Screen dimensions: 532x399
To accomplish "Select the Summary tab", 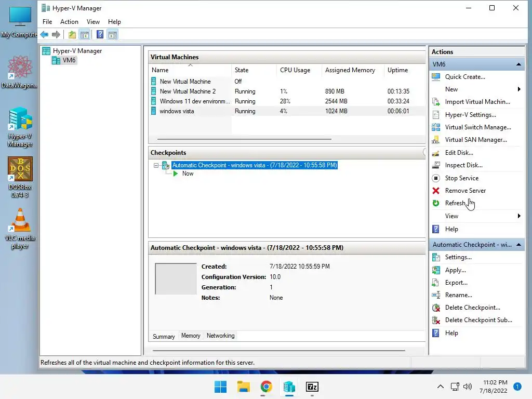I will [x=164, y=336].
